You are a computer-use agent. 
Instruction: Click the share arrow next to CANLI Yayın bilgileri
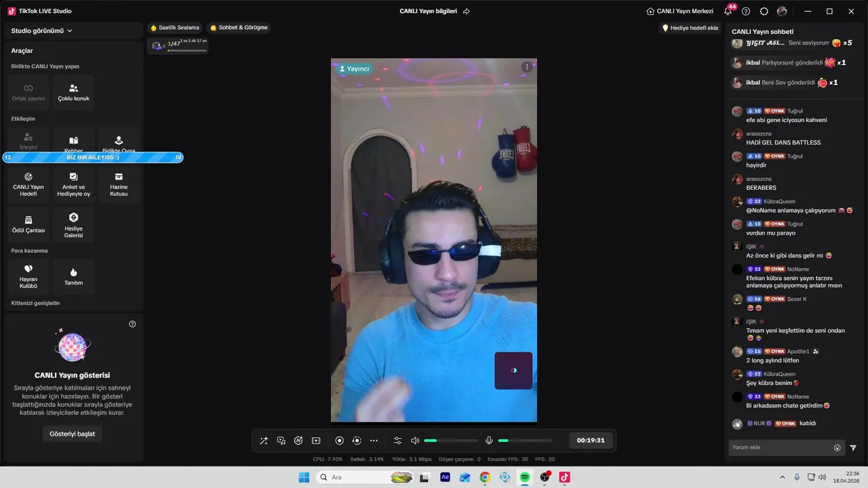(467, 11)
